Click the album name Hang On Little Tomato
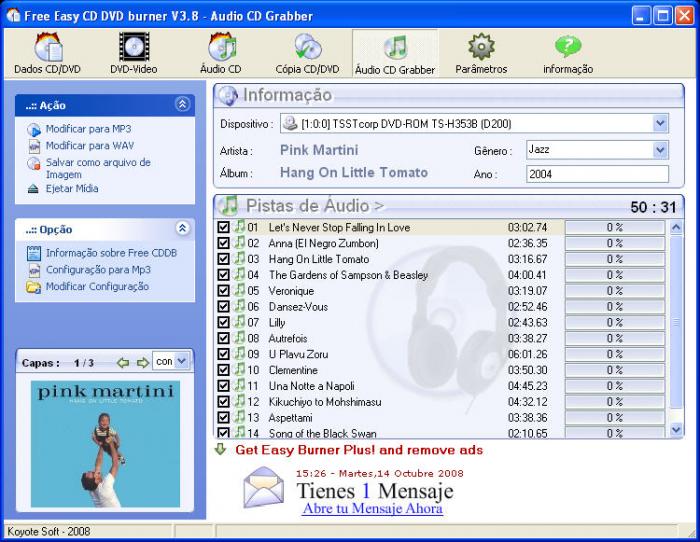Screen dimensions: 700x542 (x=354, y=172)
